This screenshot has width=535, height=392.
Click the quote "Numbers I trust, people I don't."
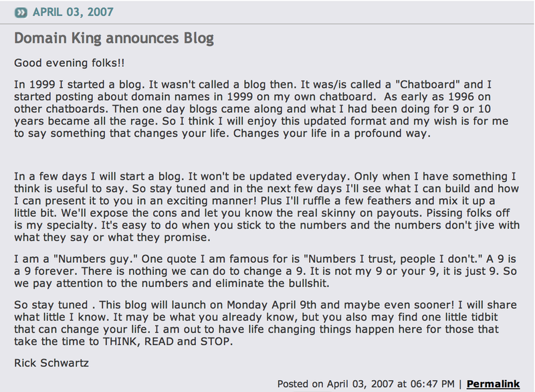click(x=395, y=259)
